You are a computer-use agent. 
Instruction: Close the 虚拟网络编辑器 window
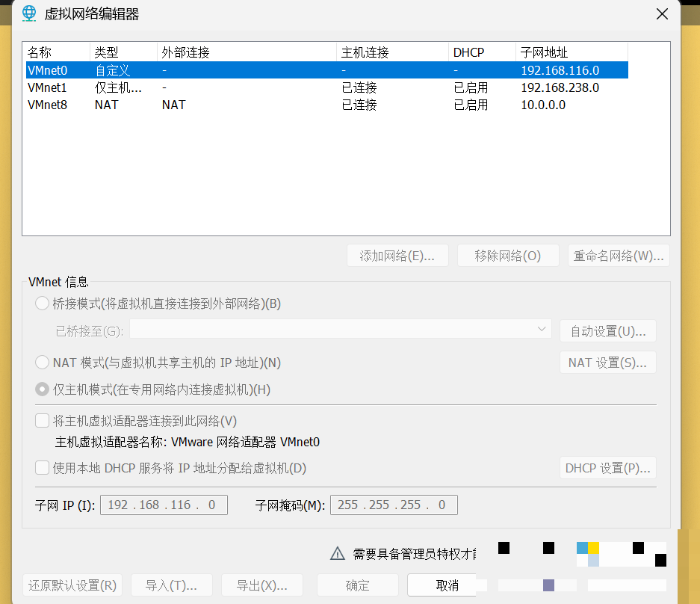(x=662, y=14)
